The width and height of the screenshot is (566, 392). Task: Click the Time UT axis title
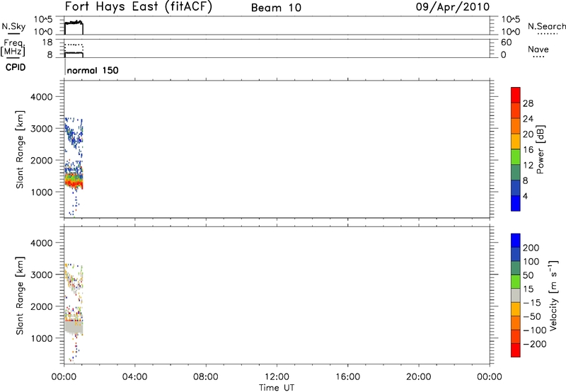coord(277,388)
